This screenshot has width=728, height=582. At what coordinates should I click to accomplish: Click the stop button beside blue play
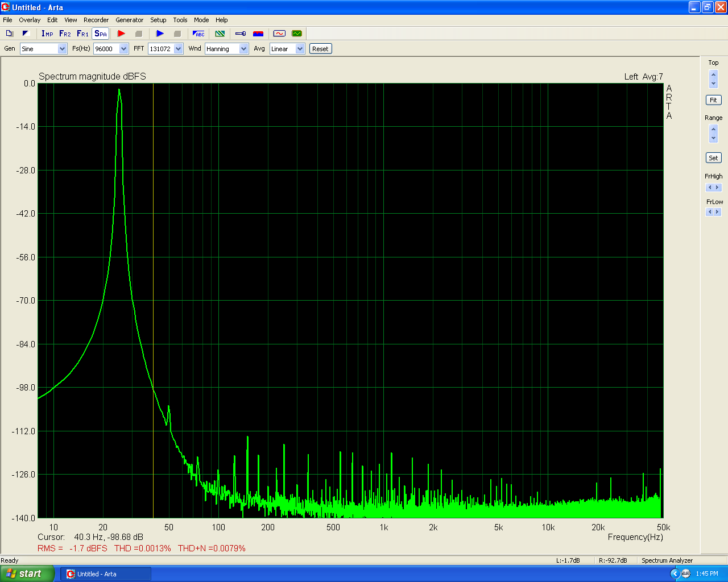click(x=177, y=34)
